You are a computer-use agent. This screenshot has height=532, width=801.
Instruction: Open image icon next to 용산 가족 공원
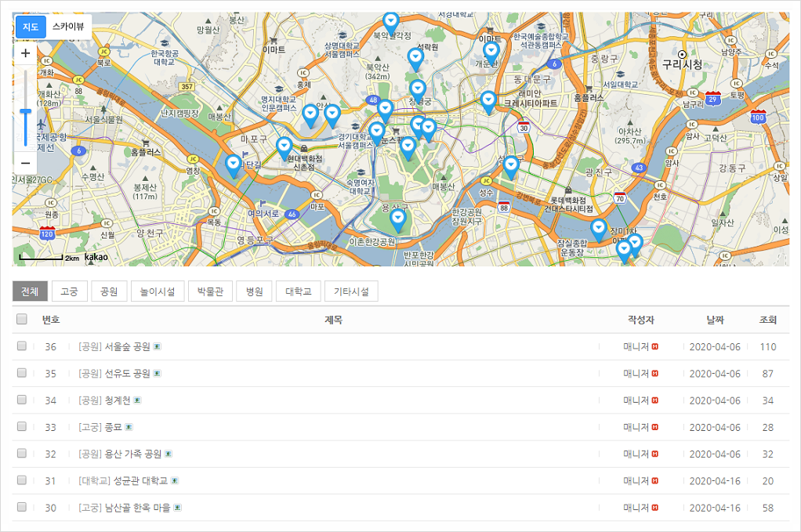coord(168,454)
